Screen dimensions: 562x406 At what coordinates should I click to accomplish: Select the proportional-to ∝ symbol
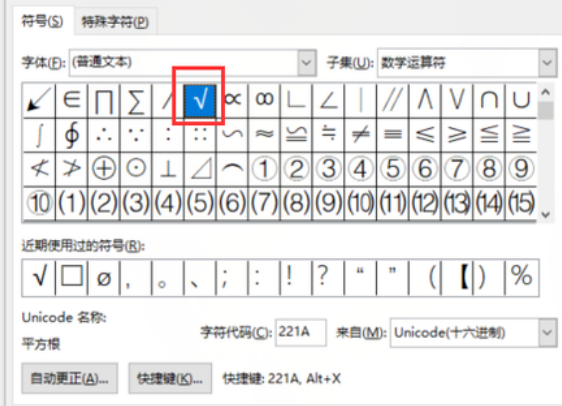pyautogui.click(x=232, y=100)
